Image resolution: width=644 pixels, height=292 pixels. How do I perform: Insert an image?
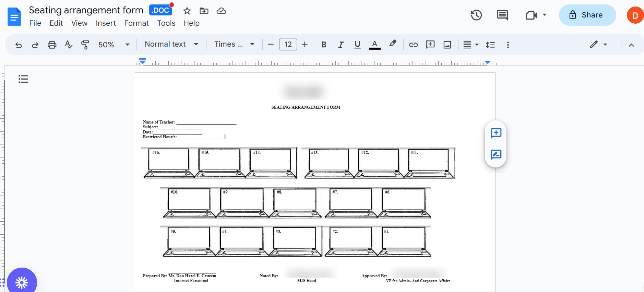tap(447, 45)
